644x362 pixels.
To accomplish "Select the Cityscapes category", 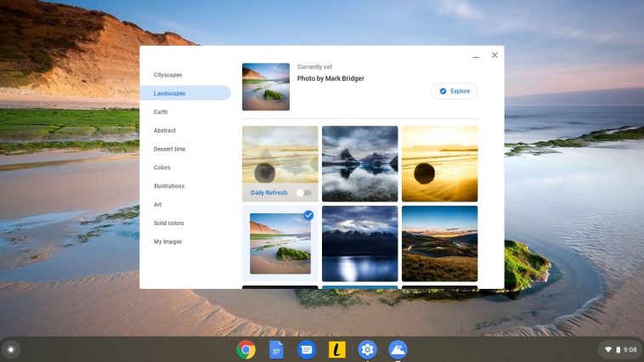I will [167, 75].
